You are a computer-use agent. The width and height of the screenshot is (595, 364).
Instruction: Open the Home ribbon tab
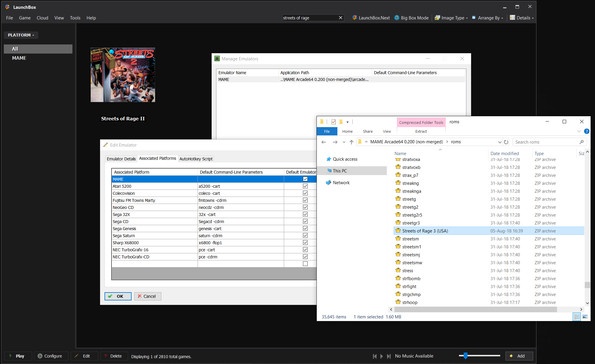click(347, 132)
